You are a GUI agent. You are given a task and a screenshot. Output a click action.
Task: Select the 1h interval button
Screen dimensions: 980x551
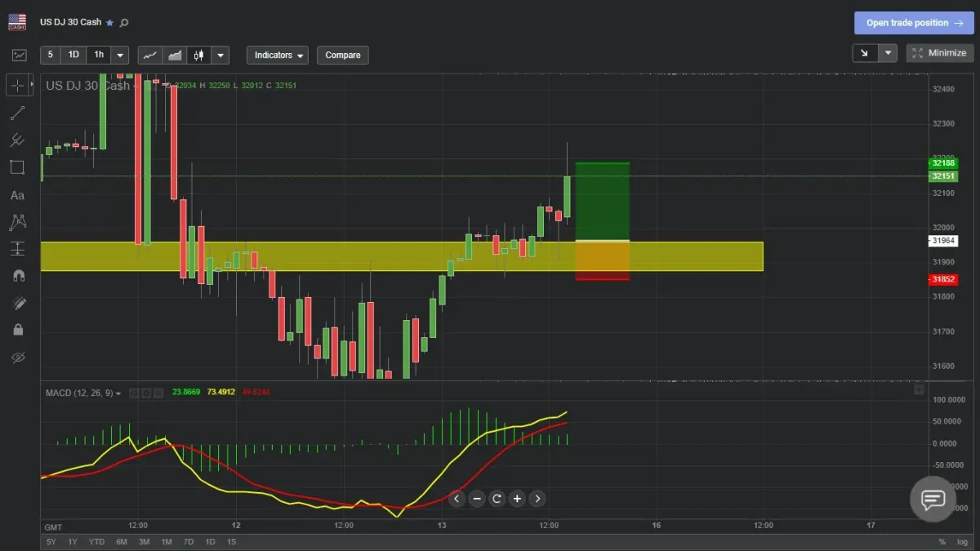(99, 55)
